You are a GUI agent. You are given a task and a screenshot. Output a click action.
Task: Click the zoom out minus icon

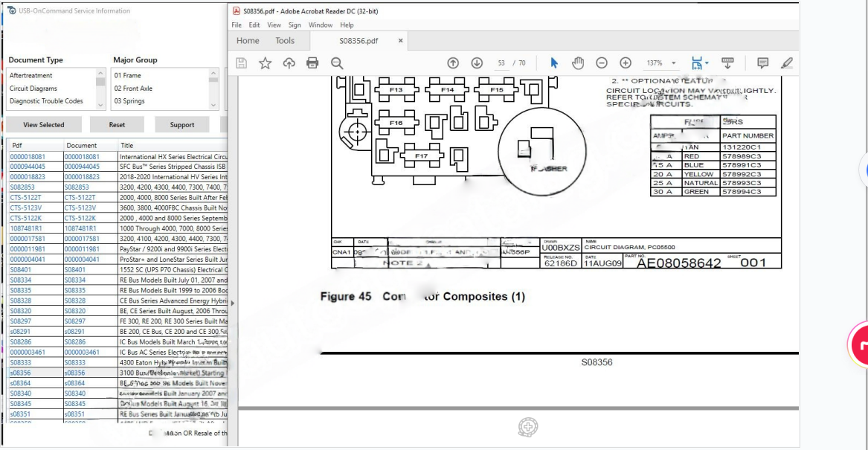[x=602, y=63]
